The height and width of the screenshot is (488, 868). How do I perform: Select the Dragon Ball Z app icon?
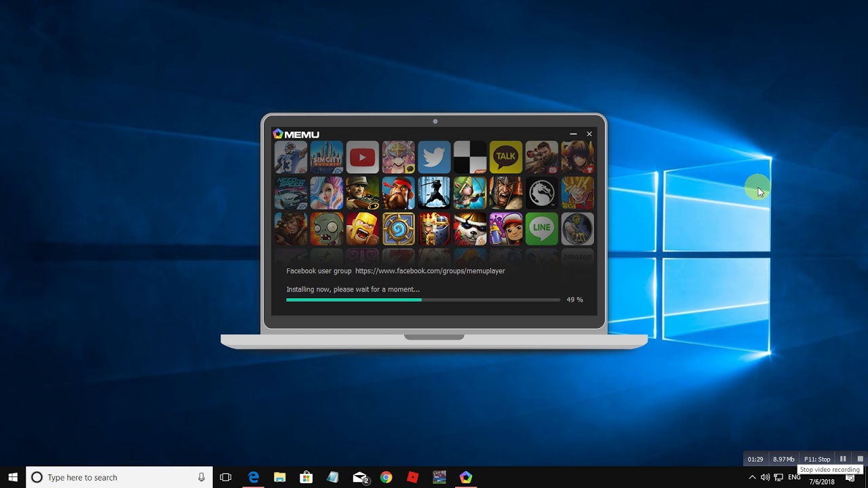click(x=578, y=193)
